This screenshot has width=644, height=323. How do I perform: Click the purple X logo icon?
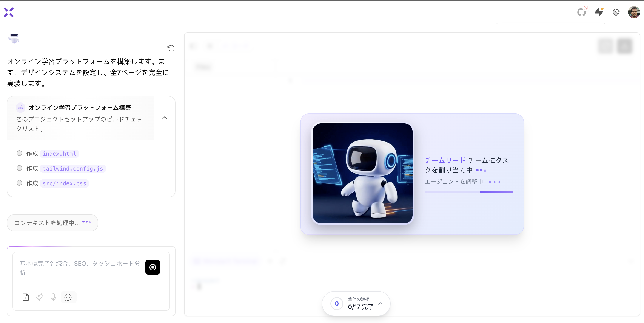coord(9,12)
